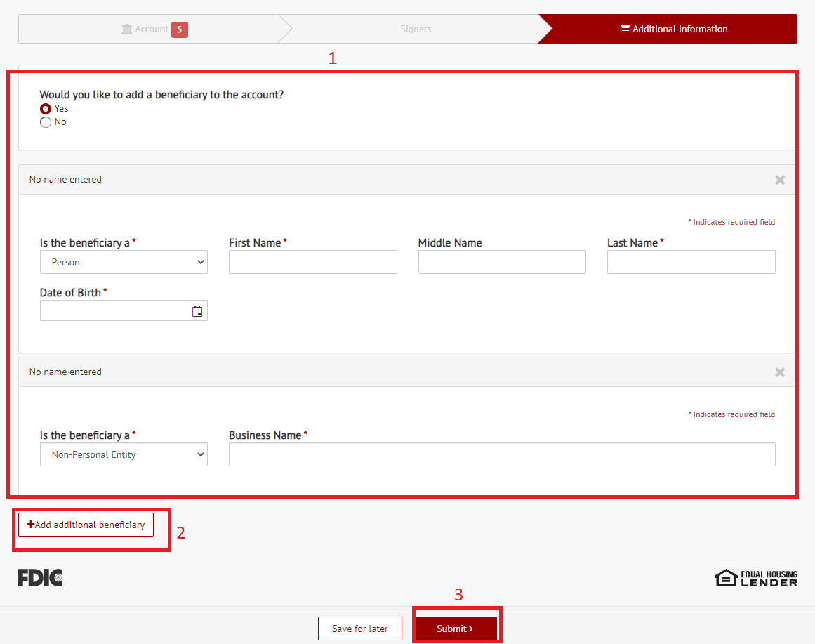Click into the Business Name field
Screen dimensions: 815x644
(502, 454)
